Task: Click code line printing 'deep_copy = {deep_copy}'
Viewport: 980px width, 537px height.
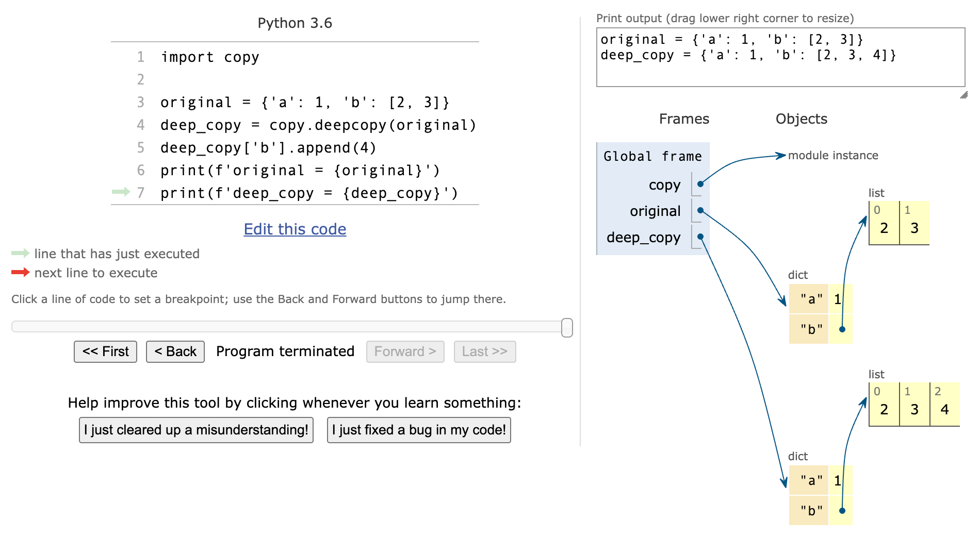Action: (x=309, y=193)
